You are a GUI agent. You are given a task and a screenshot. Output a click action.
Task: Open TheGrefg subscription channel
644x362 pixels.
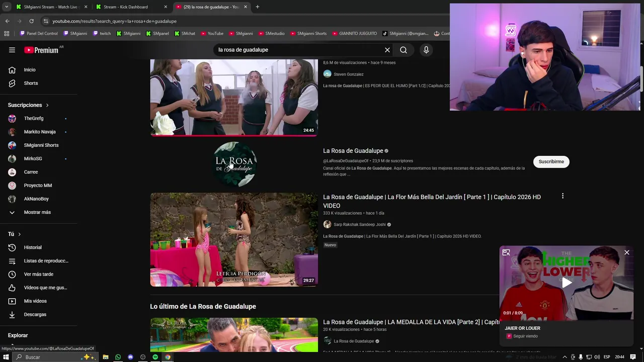tap(38, 119)
